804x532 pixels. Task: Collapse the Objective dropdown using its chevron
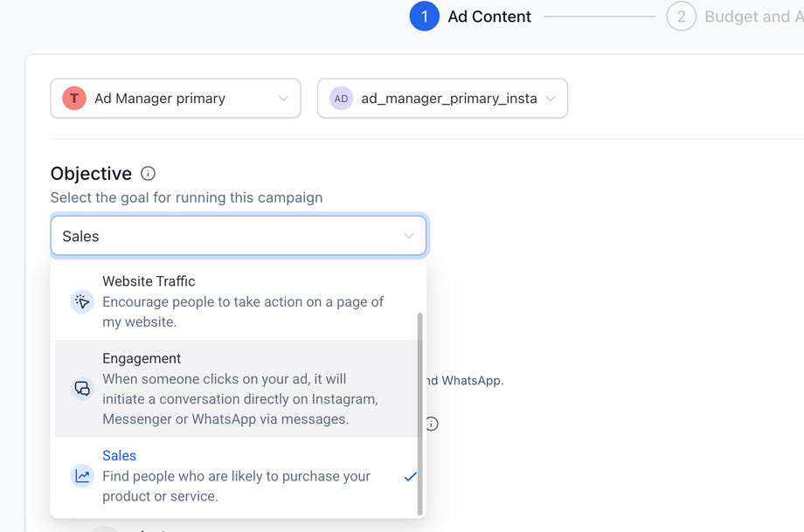tap(409, 236)
